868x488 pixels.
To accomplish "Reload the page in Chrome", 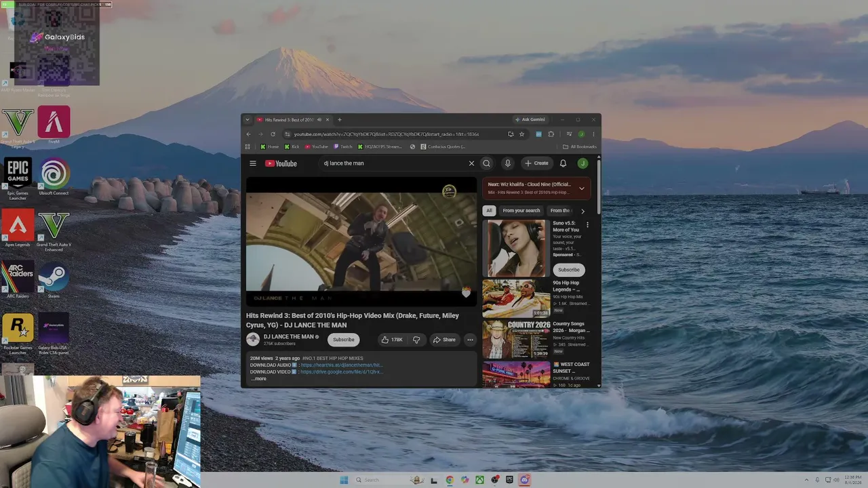I will tap(273, 134).
